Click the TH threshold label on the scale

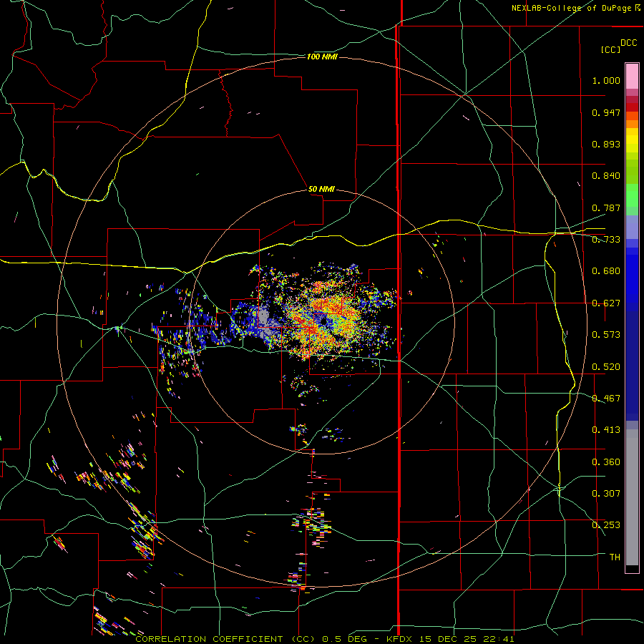click(615, 557)
